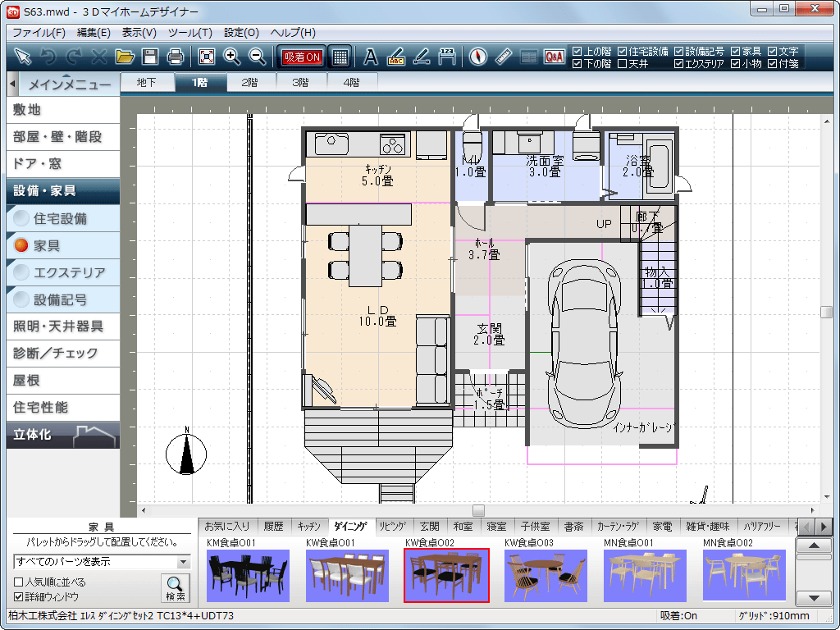Viewport: 840px width, 630px height.
Task: Open the 照明・天井器具 section
Action: 63,326
